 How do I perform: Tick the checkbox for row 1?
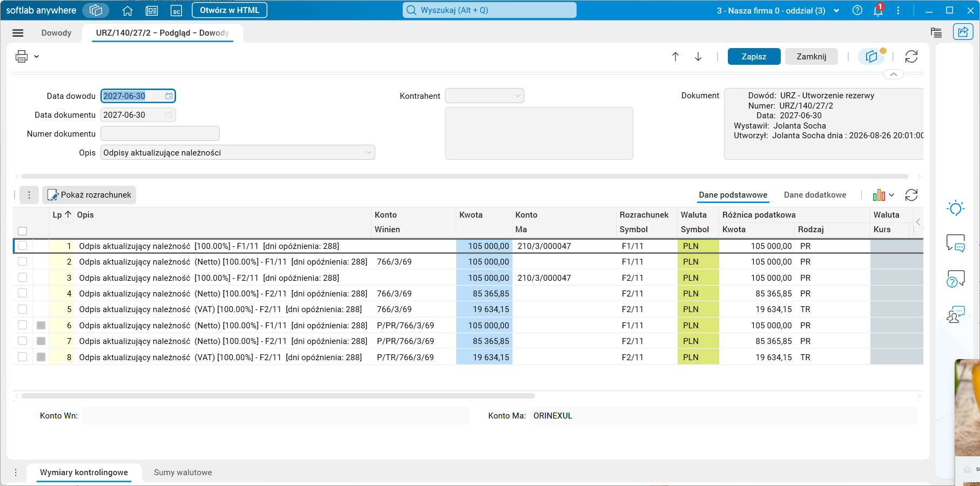(22, 246)
